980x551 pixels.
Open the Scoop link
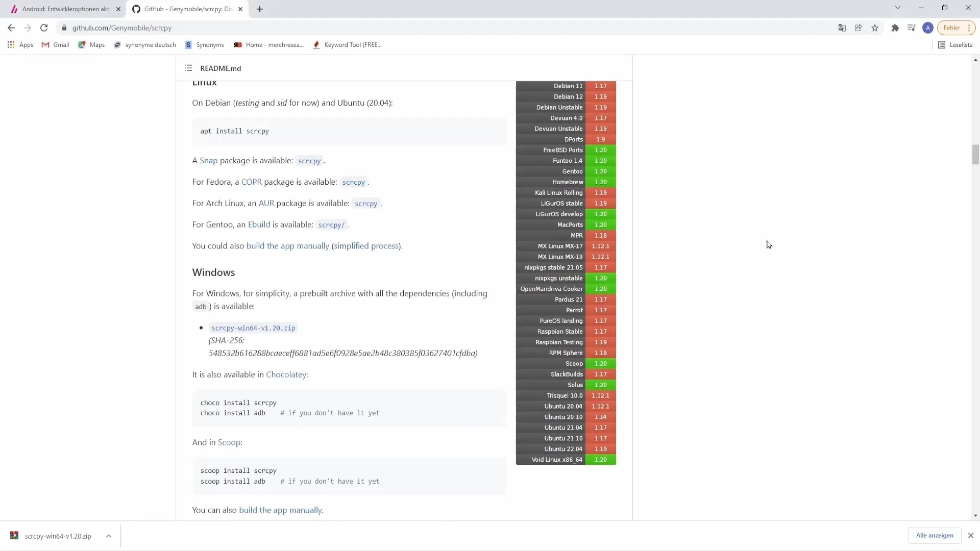229,442
